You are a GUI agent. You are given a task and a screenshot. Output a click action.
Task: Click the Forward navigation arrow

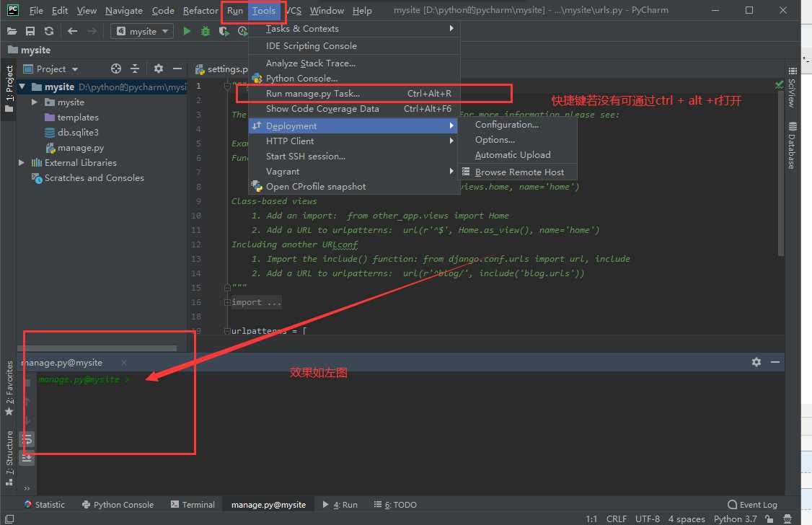92,32
